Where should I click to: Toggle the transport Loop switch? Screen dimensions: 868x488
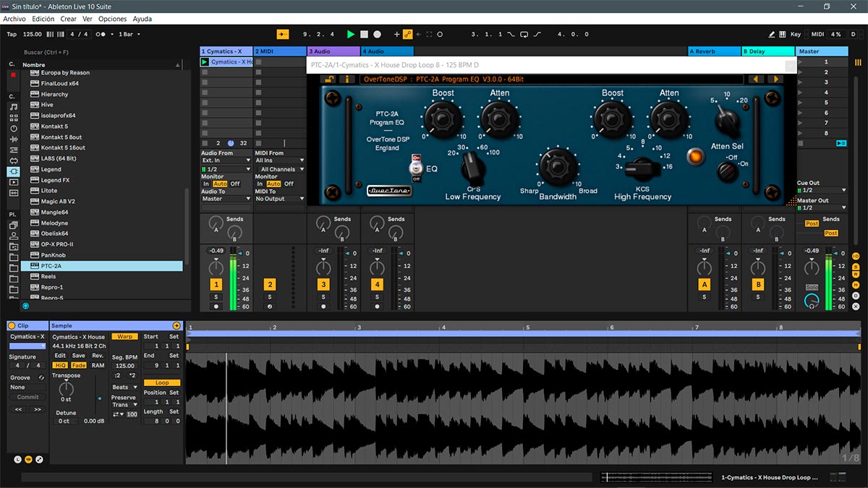[524, 34]
